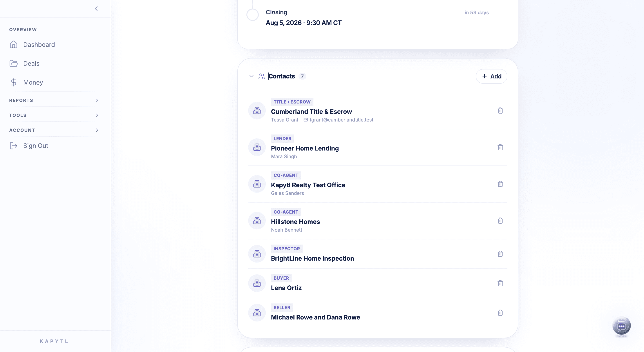This screenshot has height=352, width=644.
Task: Click the Deals folder icon
Action: click(x=13, y=64)
